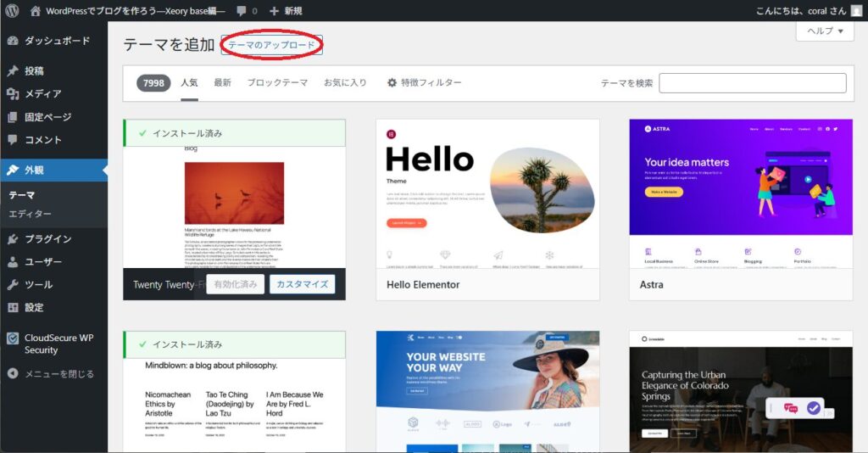Click the user avatar next to coral さん

[856, 11]
